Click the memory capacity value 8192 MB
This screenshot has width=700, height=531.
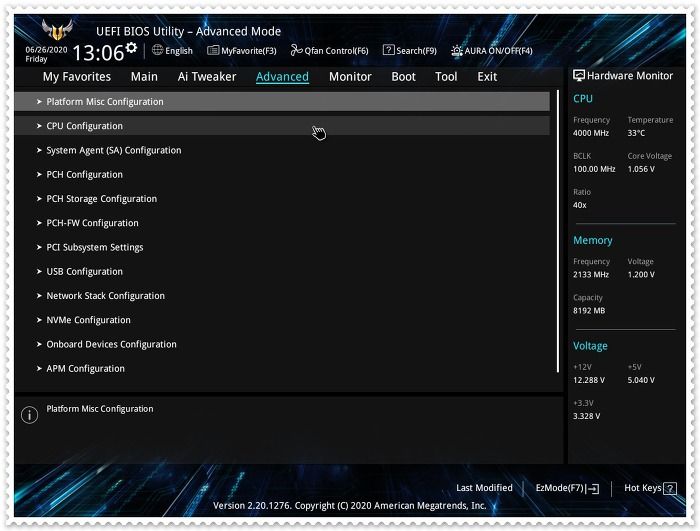tap(589, 311)
